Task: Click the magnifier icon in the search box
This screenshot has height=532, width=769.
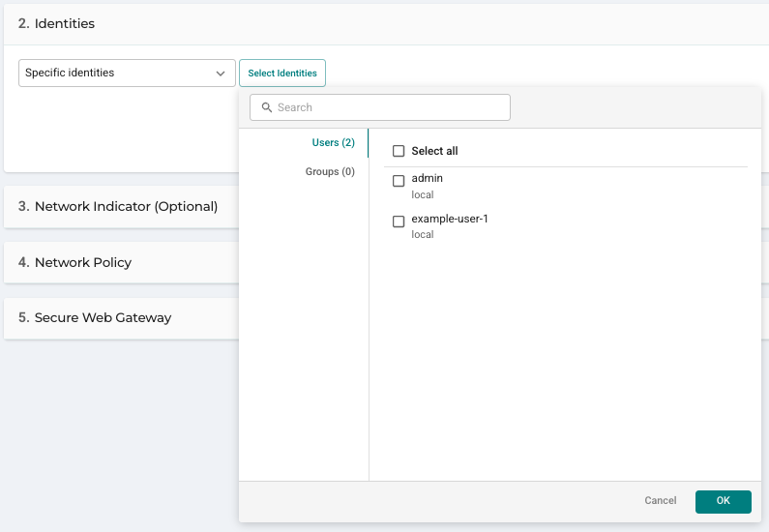Action: point(266,107)
